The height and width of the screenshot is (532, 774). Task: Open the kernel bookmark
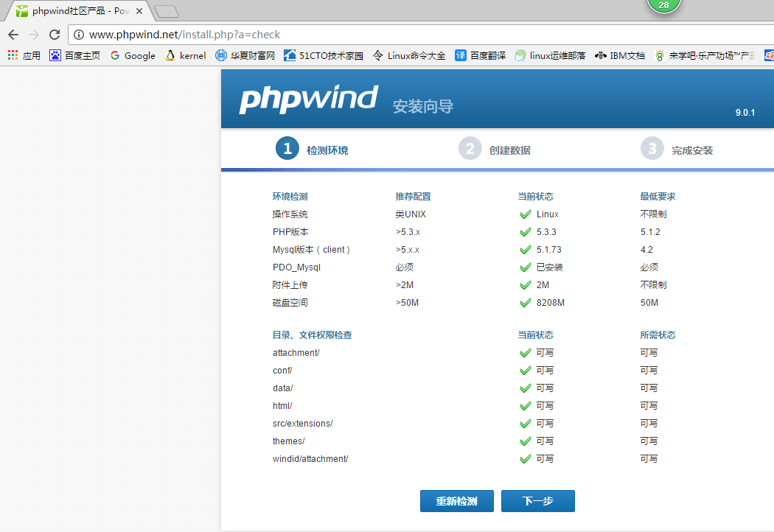[186, 55]
